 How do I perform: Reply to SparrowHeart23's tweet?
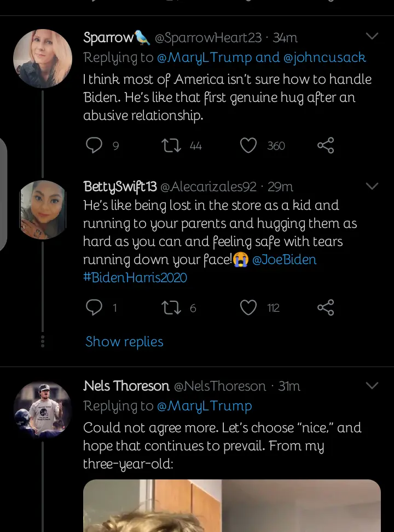click(95, 145)
